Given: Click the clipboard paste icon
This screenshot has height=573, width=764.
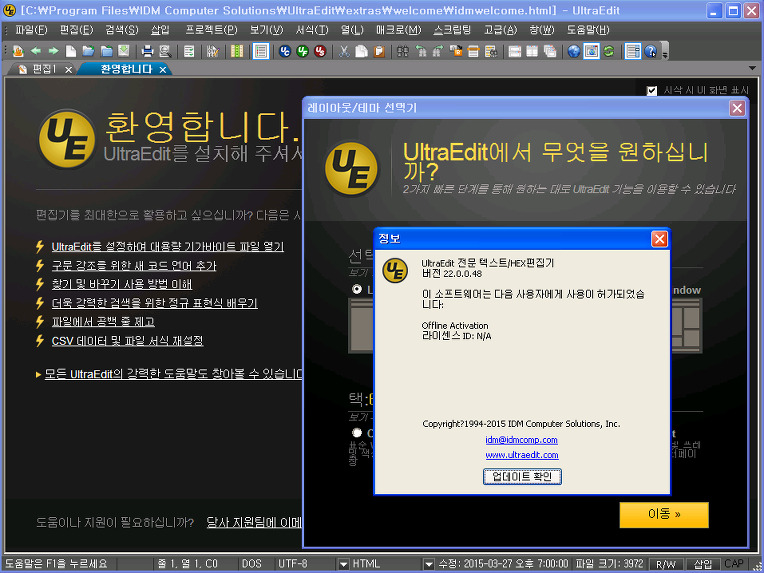Looking at the screenshot, I should (x=379, y=51).
